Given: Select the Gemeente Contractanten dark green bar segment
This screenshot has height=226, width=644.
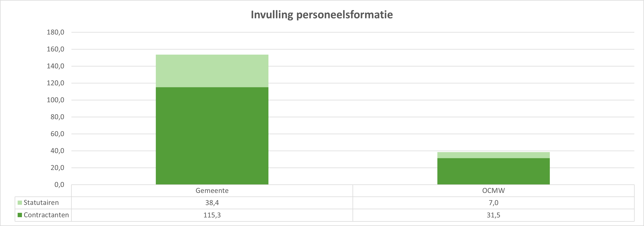Looking at the screenshot, I should pyautogui.click(x=212, y=136).
